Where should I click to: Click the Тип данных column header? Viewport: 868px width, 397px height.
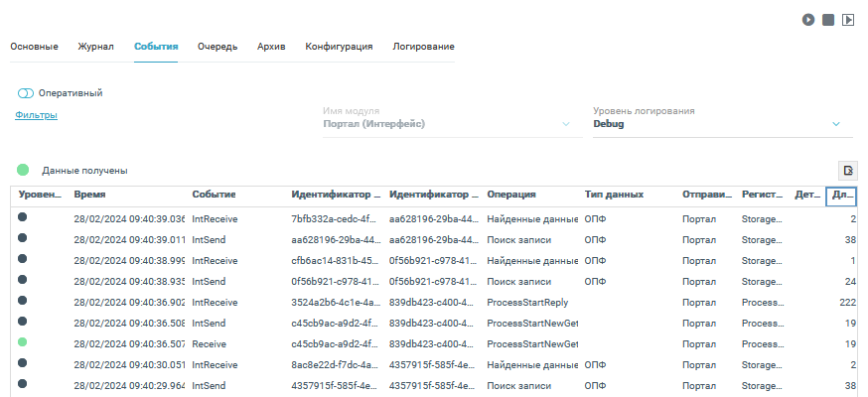(x=614, y=196)
